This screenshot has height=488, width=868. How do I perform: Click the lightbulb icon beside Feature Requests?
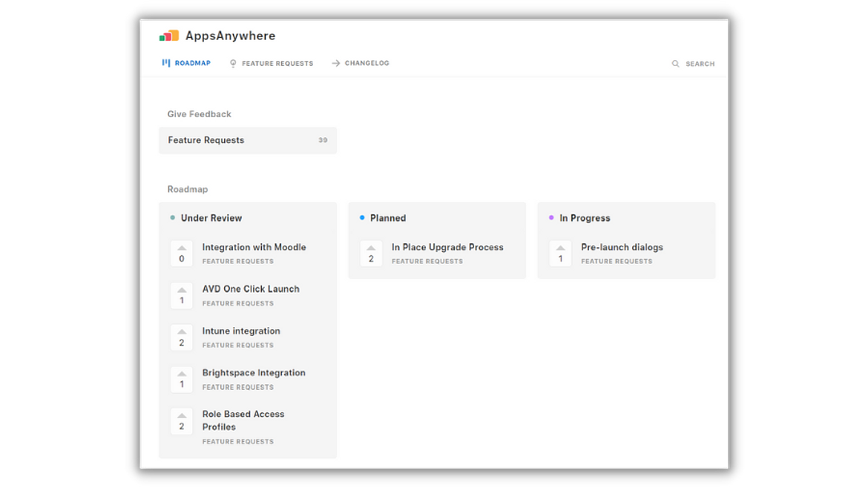pos(233,64)
